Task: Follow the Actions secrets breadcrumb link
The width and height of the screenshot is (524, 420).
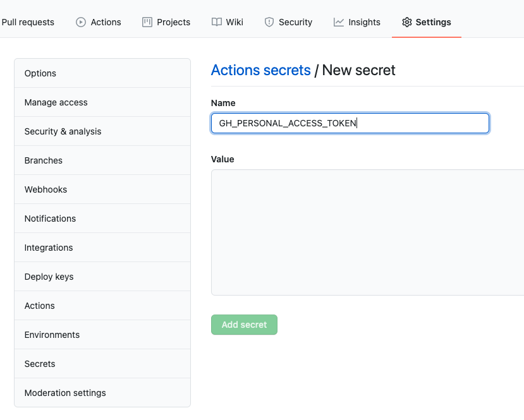Action: point(260,70)
